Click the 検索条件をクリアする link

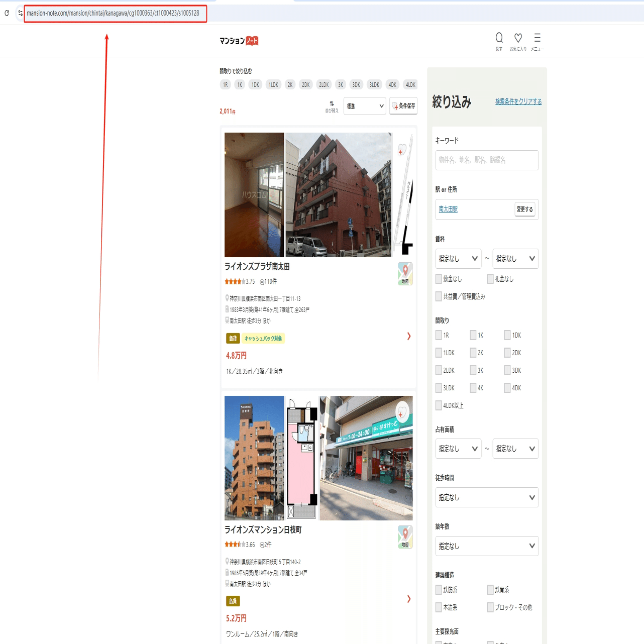coord(518,101)
